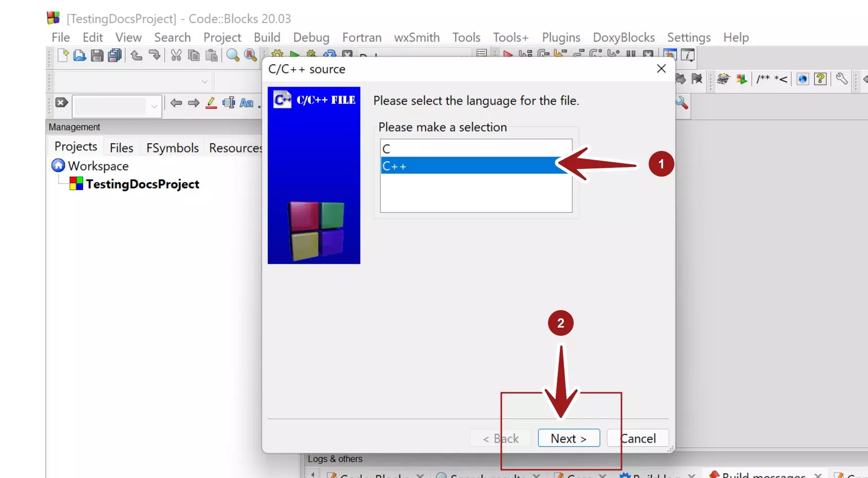Image resolution: width=868 pixels, height=478 pixels.
Task: Open the Build menu
Action: [x=267, y=37]
